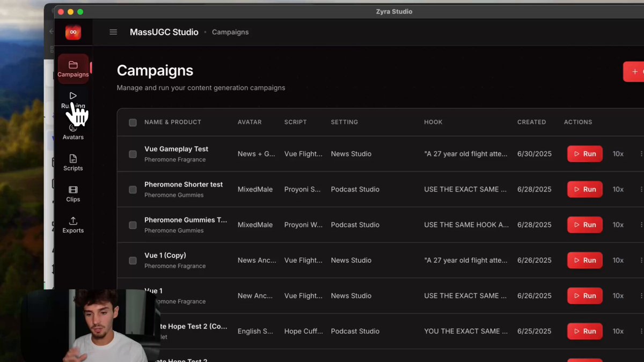This screenshot has width=644, height=362.
Task: Click New Anc... avatar cell
Action: tap(255, 295)
